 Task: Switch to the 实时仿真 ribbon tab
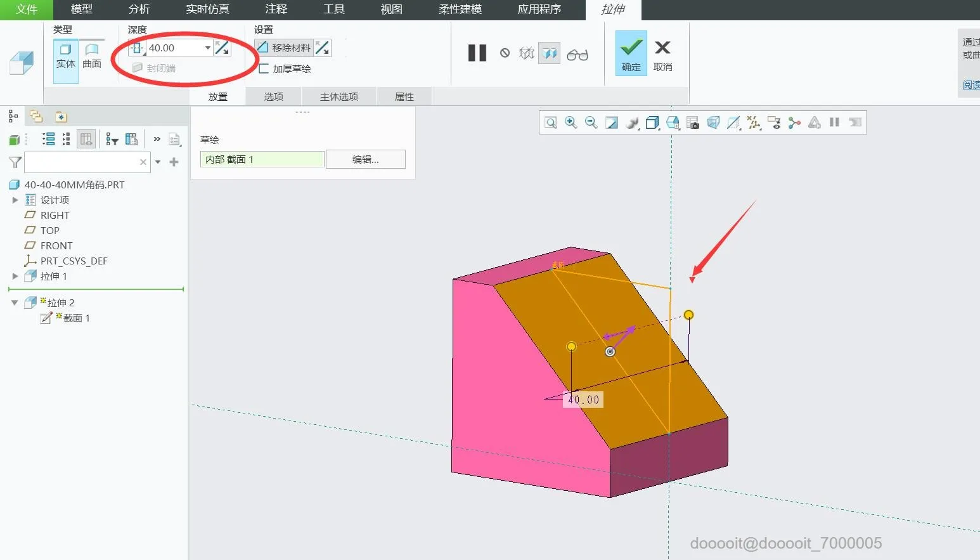tap(207, 10)
